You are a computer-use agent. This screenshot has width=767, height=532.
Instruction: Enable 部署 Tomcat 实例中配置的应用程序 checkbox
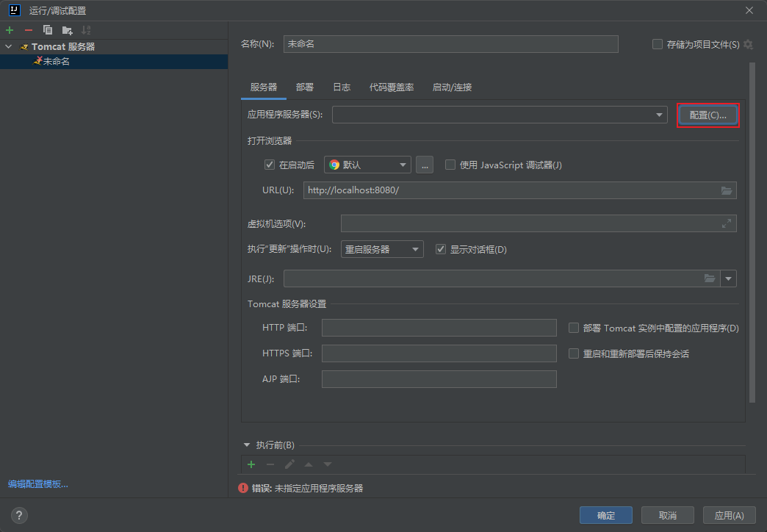click(x=574, y=328)
